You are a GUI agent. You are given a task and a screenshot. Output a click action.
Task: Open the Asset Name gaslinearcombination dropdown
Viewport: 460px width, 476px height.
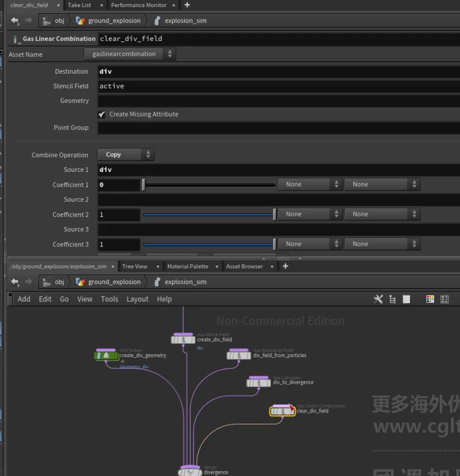click(130, 54)
